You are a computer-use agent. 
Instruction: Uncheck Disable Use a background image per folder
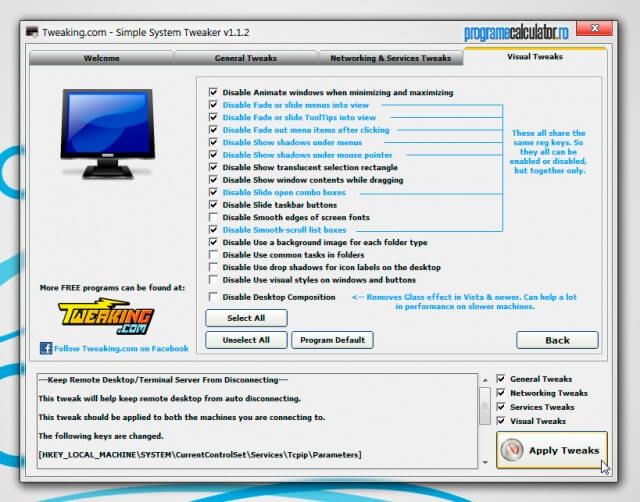(x=213, y=242)
